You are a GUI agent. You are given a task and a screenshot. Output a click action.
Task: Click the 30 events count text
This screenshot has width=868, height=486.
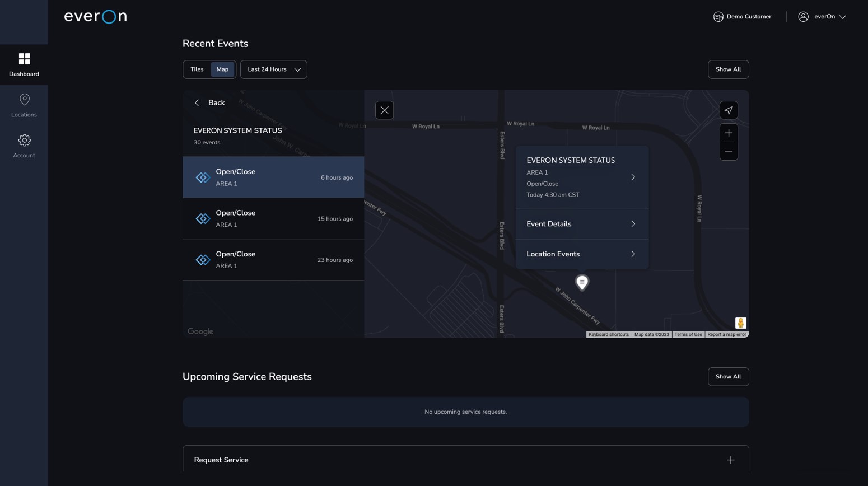pos(207,143)
